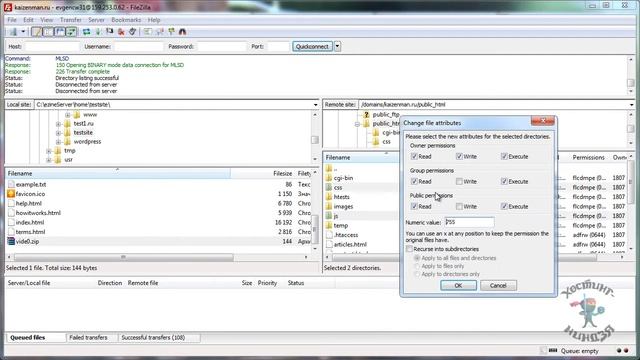Expand www folder in local tree
This screenshot has height=360, width=640.
tap(67, 115)
